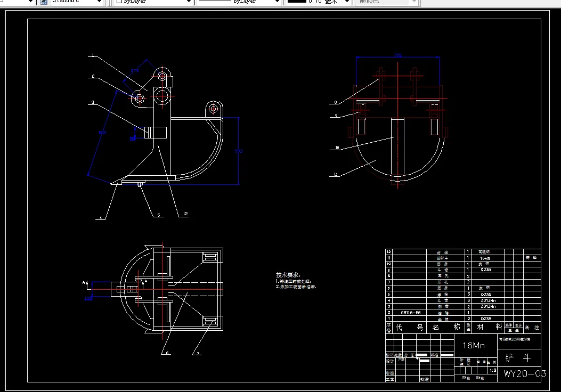
Task: Select callout label 10 beside front view
Action: (337, 148)
